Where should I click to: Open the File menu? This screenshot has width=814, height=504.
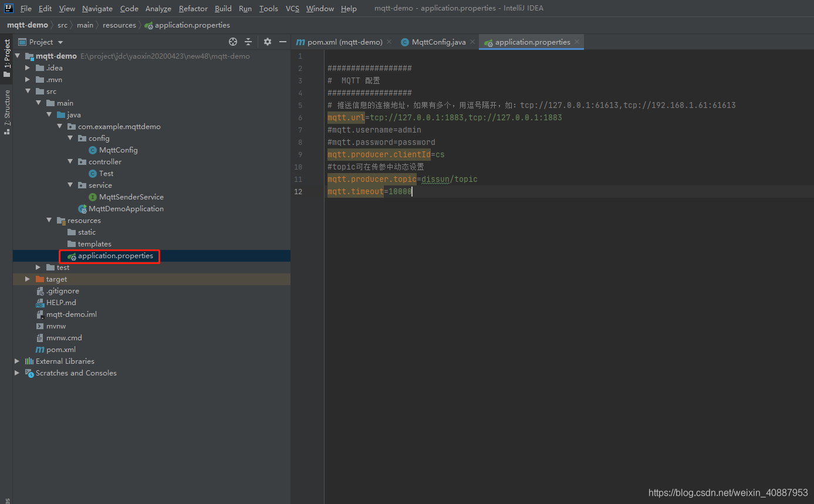tap(26, 8)
